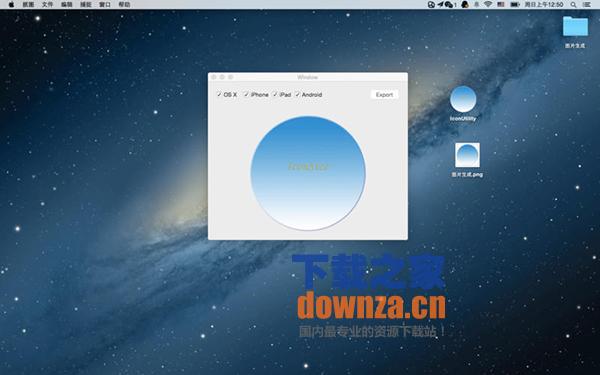Click the location arrow menu bar icon
This screenshot has height=375, width=600.
tap(440, 5)
